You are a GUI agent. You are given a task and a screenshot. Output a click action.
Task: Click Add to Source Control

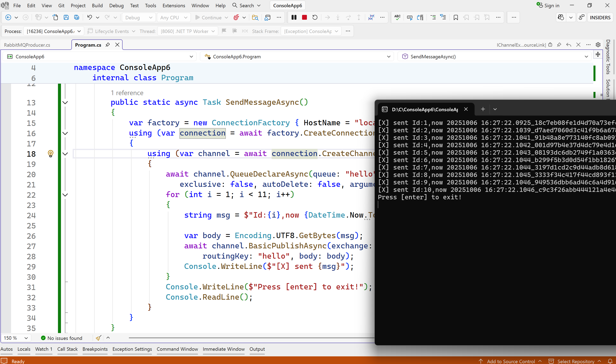[511, 361]
